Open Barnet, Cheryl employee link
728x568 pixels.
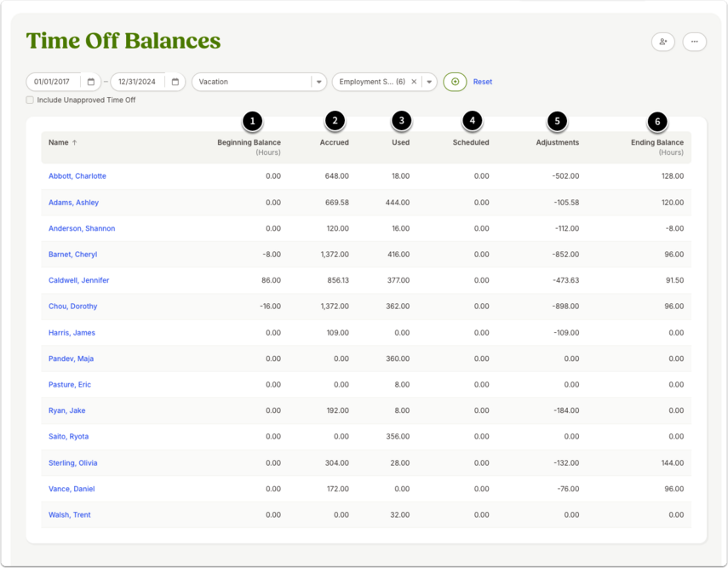click(72, 255)
